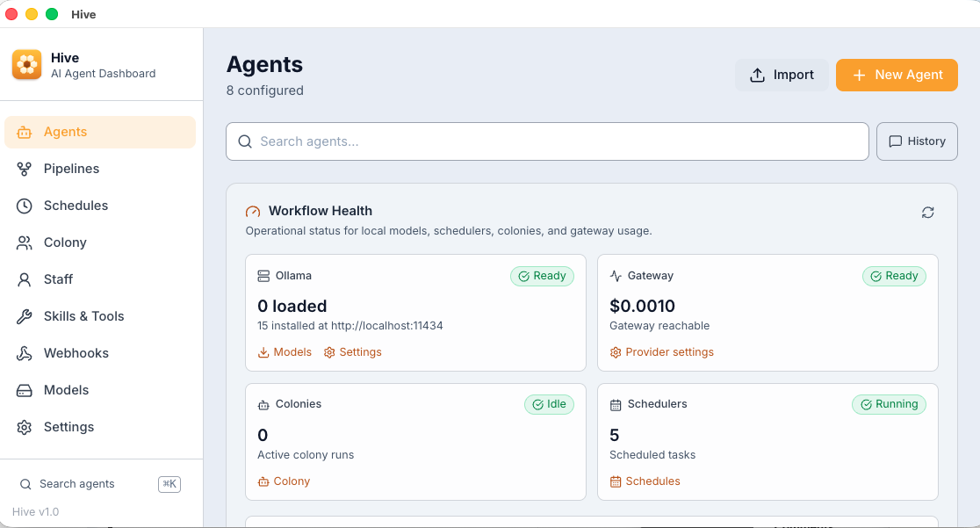Click sidebar Search agents shortcut
This screenshot has height=528, width=980.
(100, 484)
